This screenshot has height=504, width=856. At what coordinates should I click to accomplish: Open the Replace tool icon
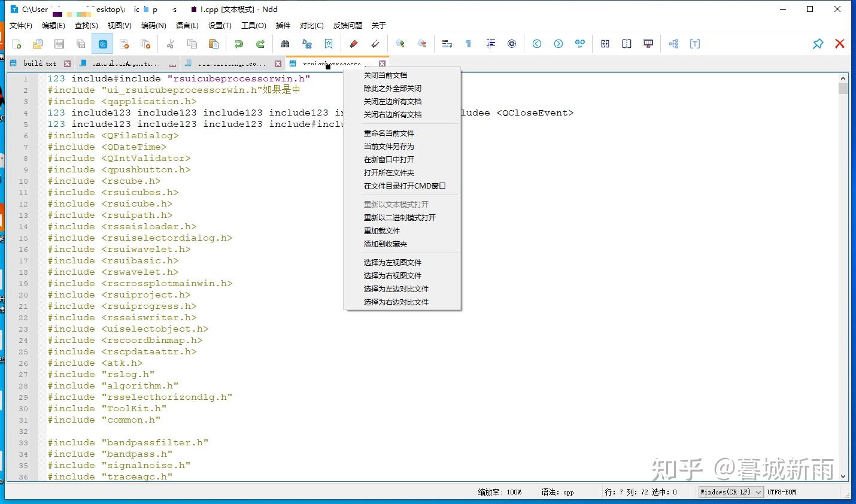[x=308, y=44]
